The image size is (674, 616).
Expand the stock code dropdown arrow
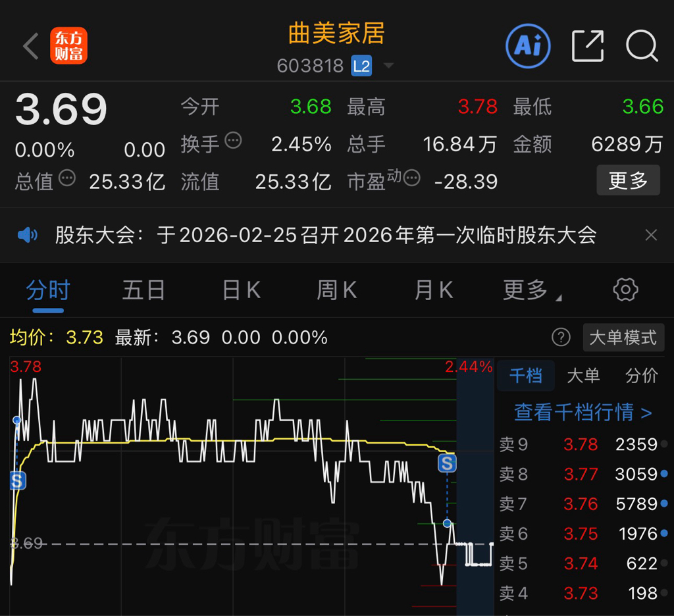(x=388, y=66)
